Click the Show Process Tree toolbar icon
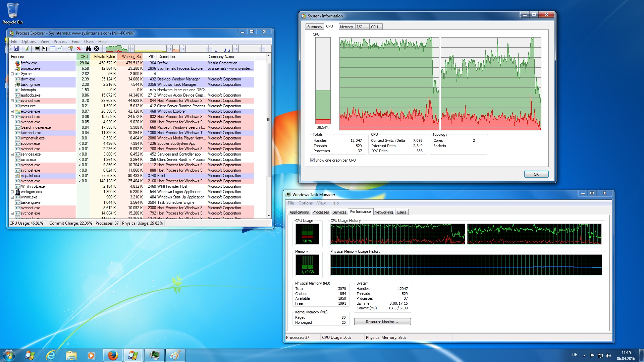This screenshot has height=362, width=644. (44, 49)
